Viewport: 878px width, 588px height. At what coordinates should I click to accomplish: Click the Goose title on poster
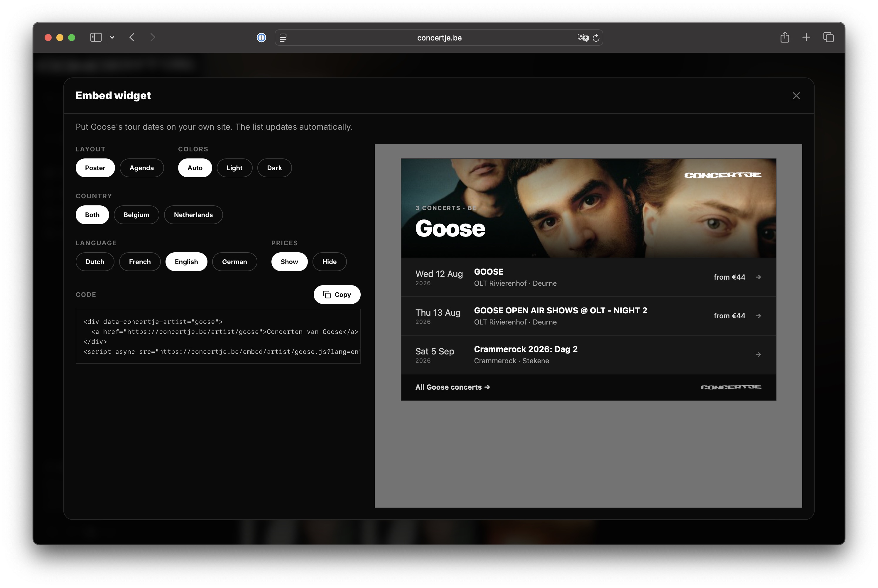[x=450, y=229]
